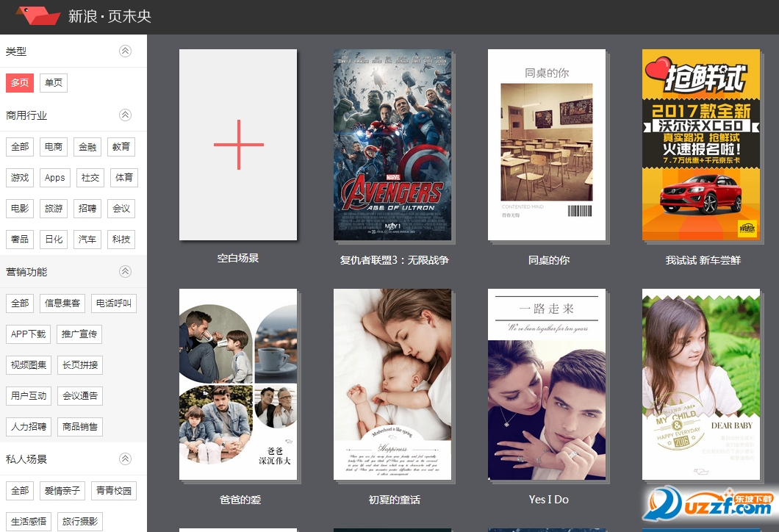Open the 同桌的你 classroom template
The image size is (779, 532).
547,145
